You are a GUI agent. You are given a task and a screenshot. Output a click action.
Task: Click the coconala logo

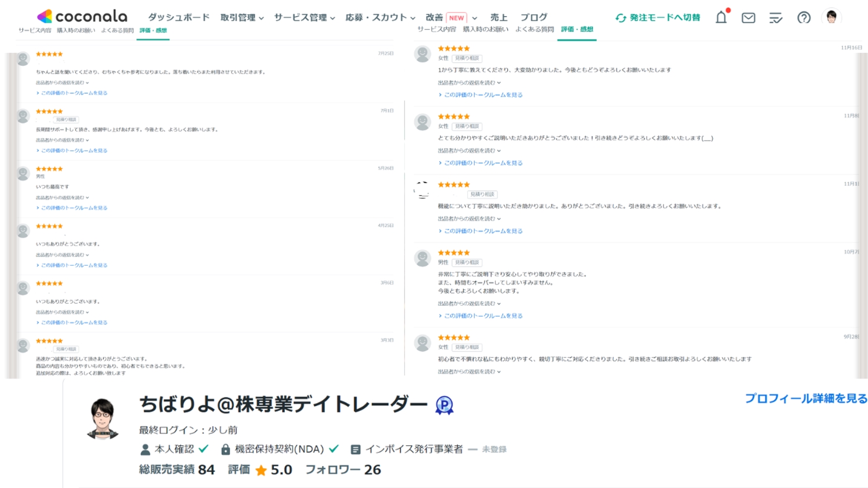pos(82,16)
